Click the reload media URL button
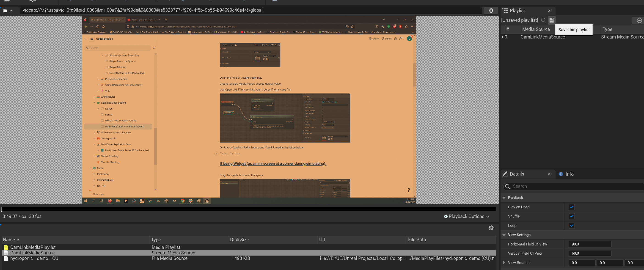This screenshot has width=644, height=270. click(x=491, y=11)
